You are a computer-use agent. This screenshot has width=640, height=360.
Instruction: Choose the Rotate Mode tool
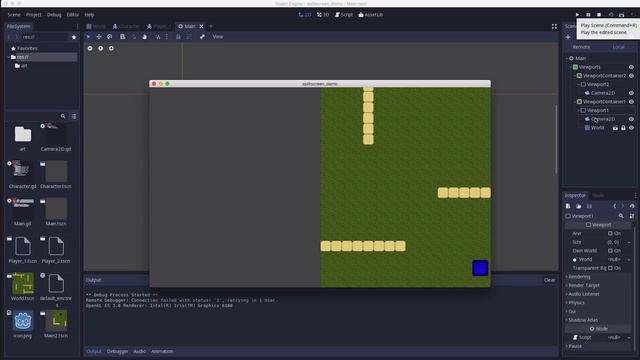pyautogui.click(x=109, y=37)
